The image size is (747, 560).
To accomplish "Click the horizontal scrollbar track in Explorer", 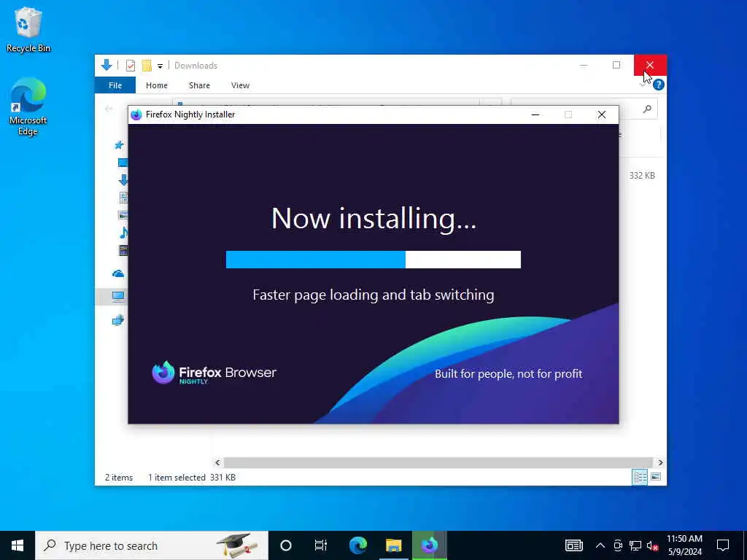I will click(438, 462).
